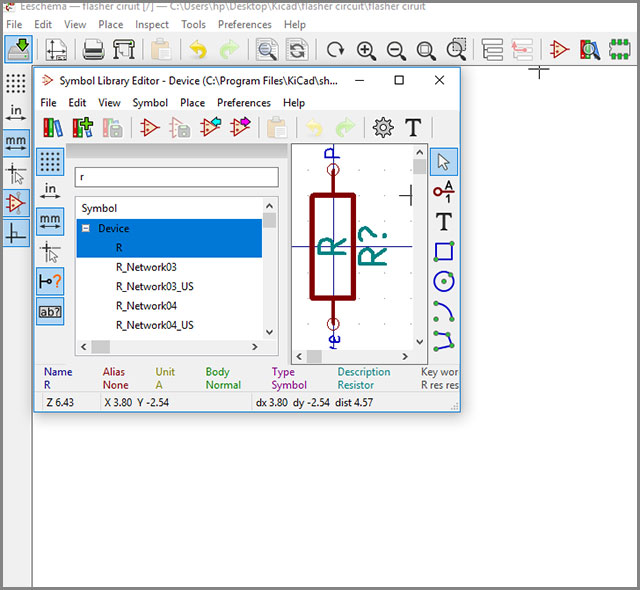The width and height of the screenshot is (640, 590).
Task: Set Symbol Editor units to millimeters
Action: click(x=50, y=222)
